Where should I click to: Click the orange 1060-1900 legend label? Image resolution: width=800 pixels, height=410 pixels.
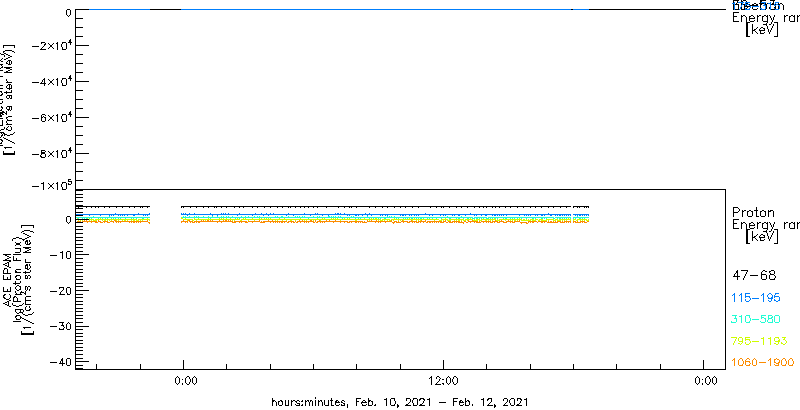click(763, 363)
